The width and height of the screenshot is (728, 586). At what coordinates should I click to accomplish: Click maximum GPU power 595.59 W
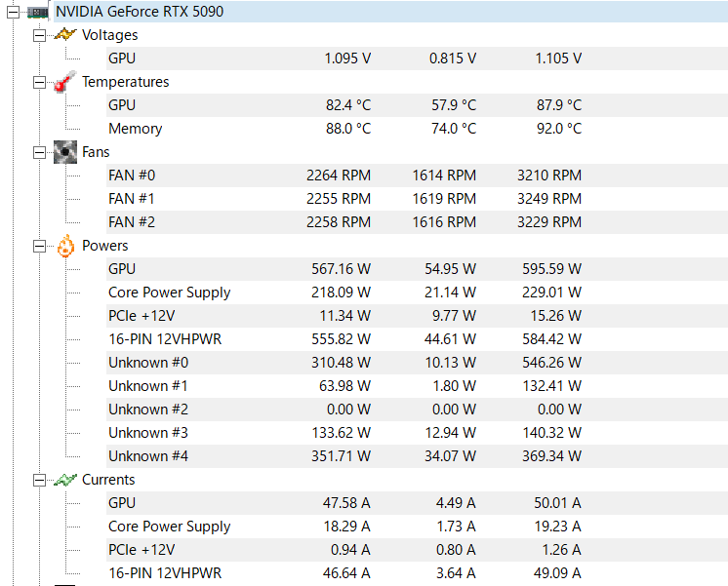pos(551,269)
